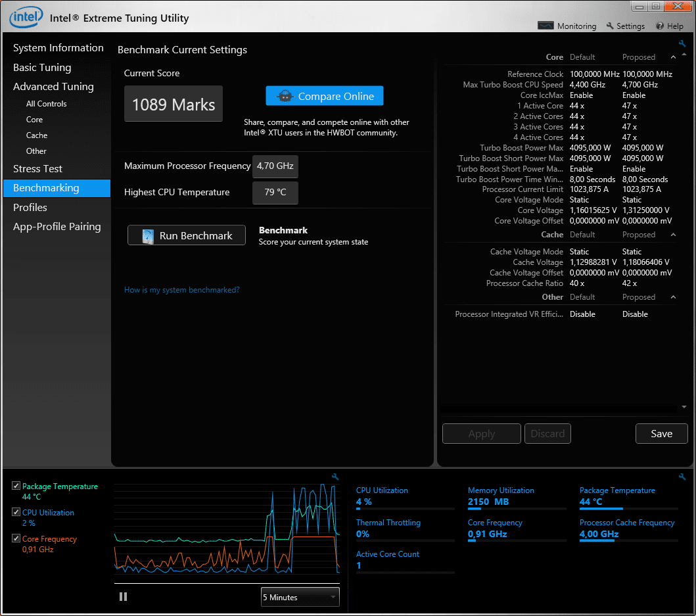Image resolution: width=696 pixels, height=616 pixels.
Task: Toggle Package Temperature graph checkbox
Action: click(x=16, y=485)
